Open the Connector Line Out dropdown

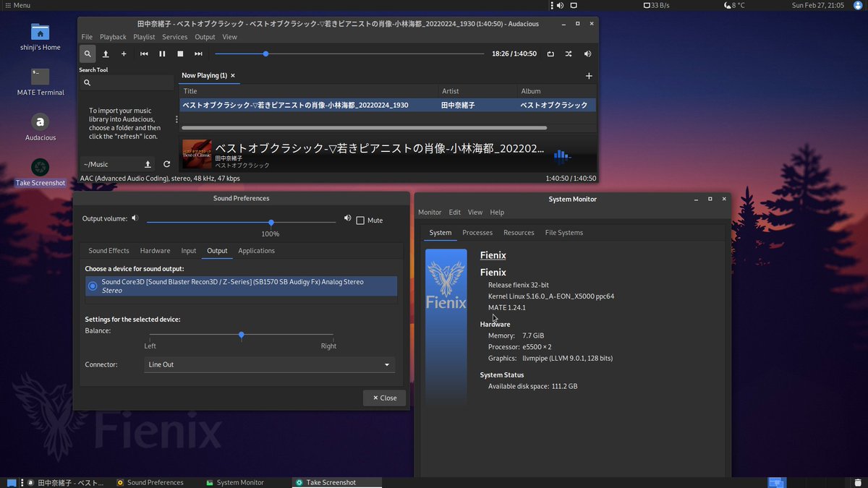[x=269, y=364]
